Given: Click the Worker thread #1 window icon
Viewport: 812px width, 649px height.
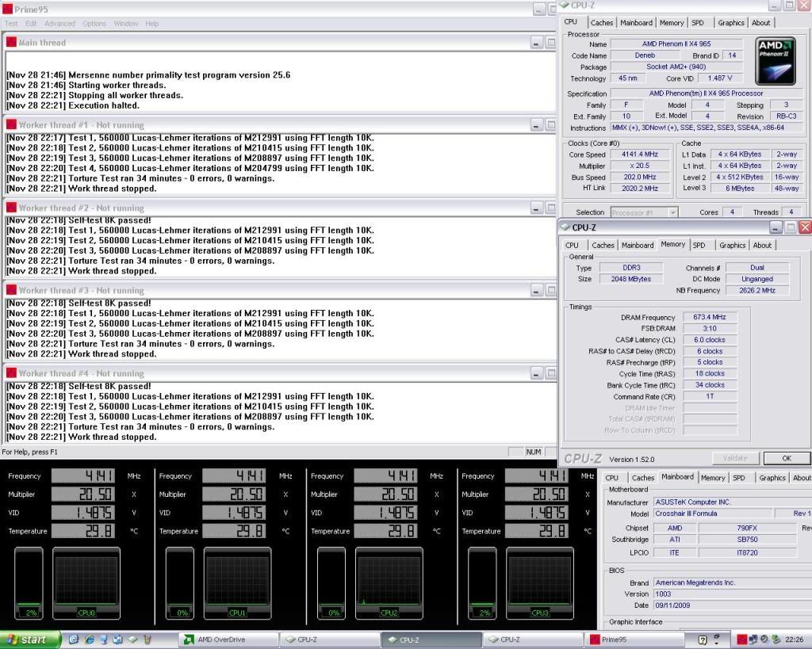Looking at the screenshot, I should [11, 125].
